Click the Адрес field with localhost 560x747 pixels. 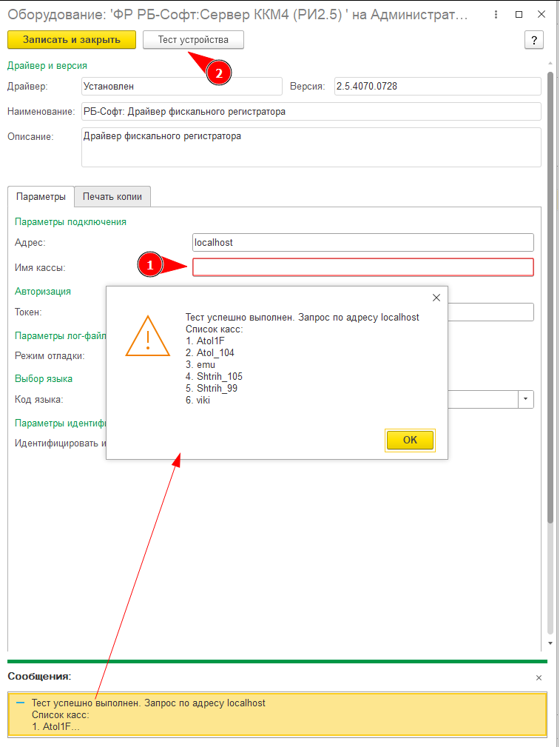click(x=363, y=243)
